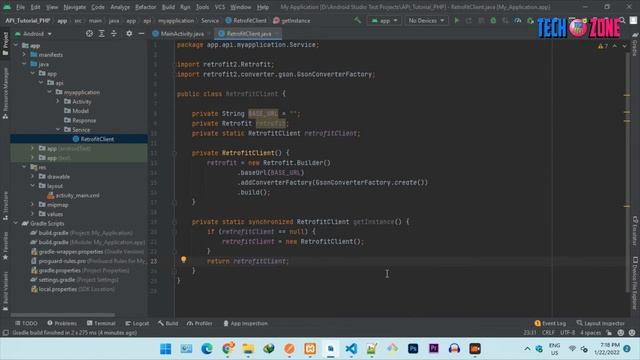Viewport: 640px width, 360px height.
Task: Click the Debug app bug icon
Action: [x=493, y=20]
